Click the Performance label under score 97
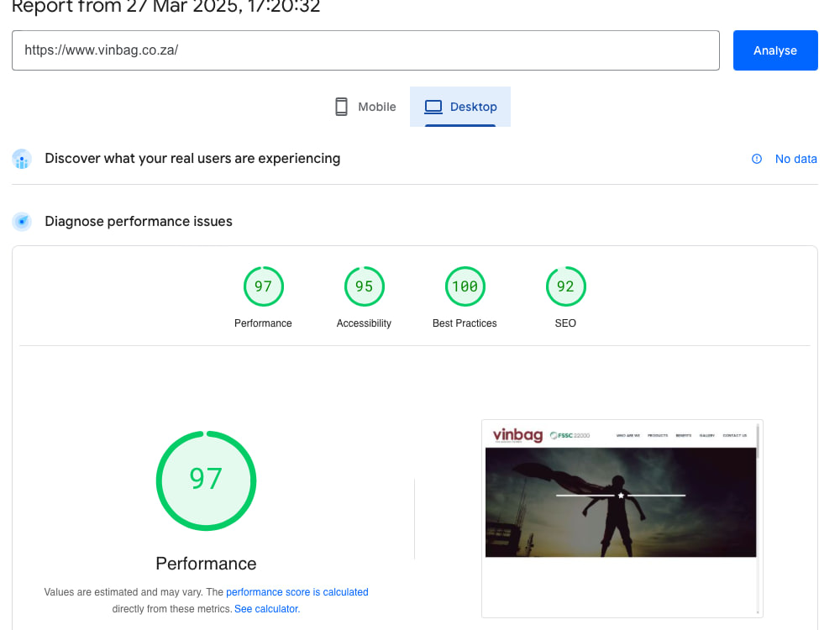 263,323
